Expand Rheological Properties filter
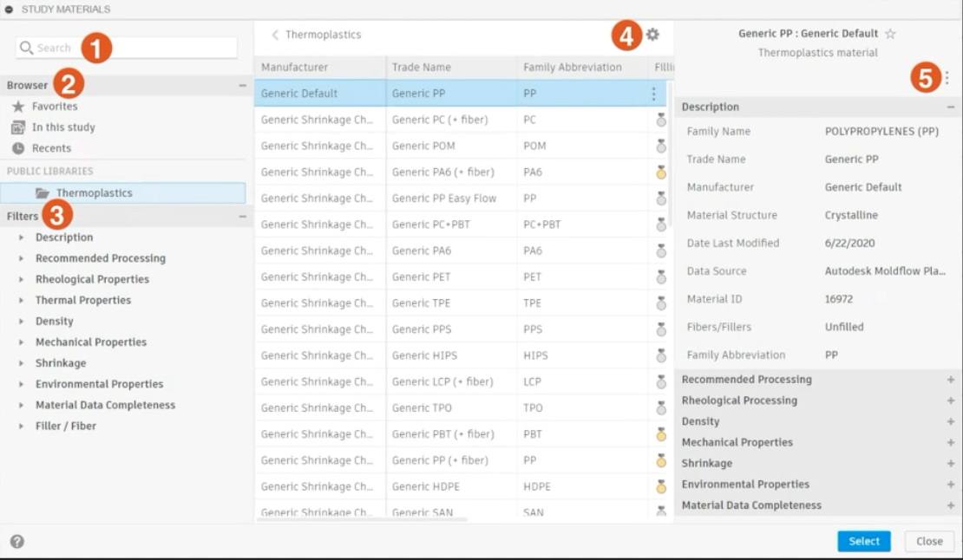This screenshot has height=560, width=963. pos(21,279)
